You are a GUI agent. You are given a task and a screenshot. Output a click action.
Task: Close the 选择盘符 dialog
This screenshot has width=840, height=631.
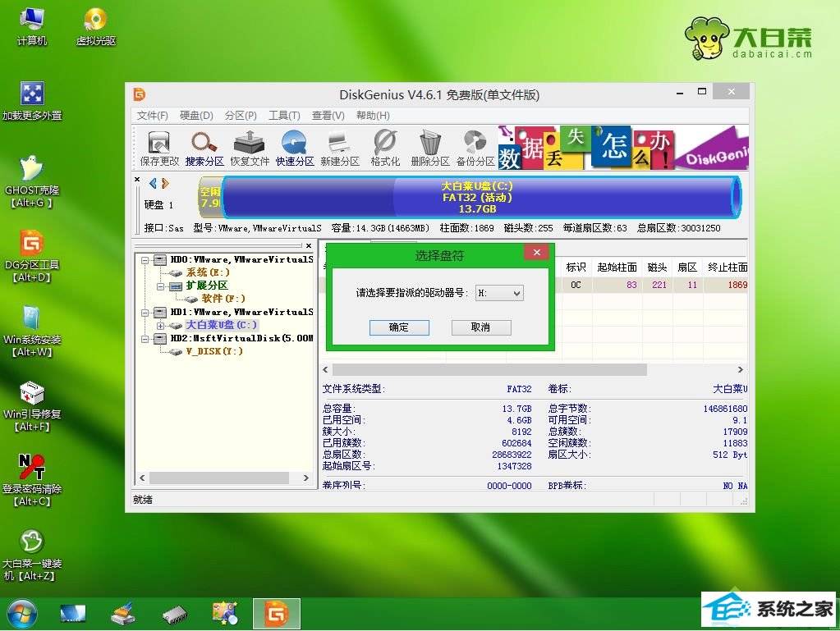click(x=537, y=252)
